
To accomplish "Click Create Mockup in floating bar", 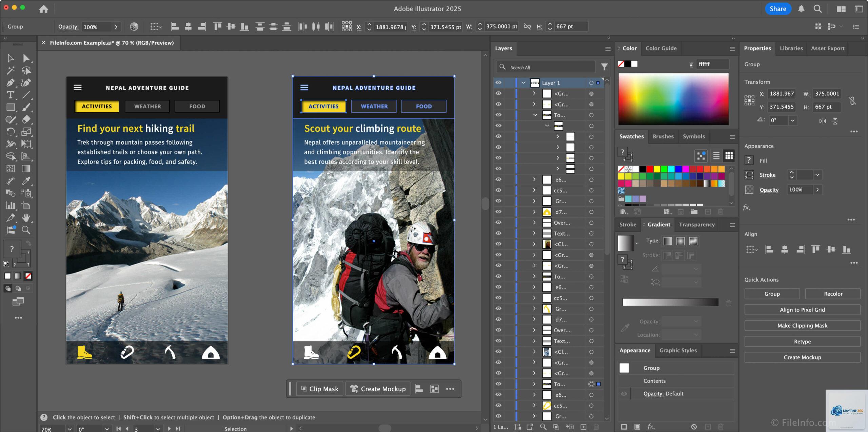I will [x=378, y=389].
